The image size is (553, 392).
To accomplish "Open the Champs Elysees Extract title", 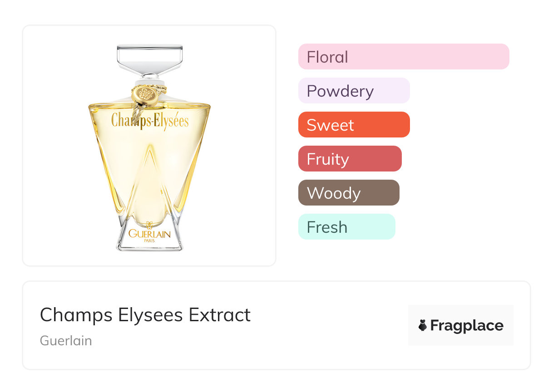I will [x=145, y=315].
